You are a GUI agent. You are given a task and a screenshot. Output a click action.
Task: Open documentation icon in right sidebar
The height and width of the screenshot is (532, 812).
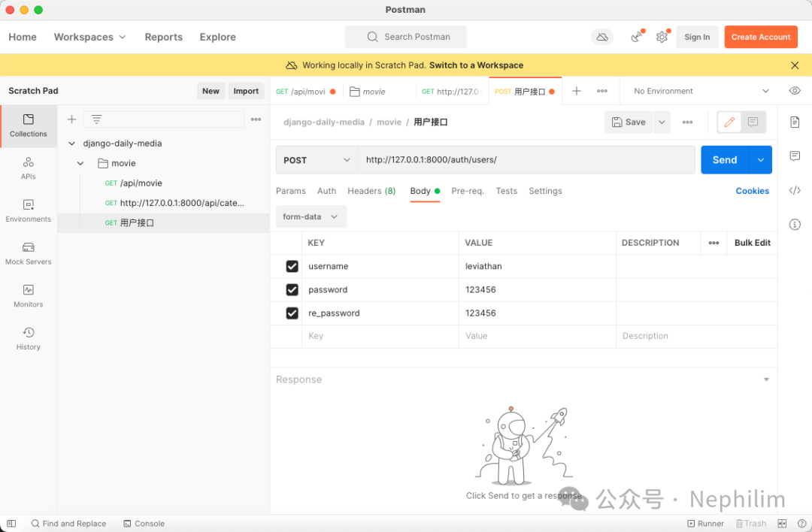tap(795, 122)
